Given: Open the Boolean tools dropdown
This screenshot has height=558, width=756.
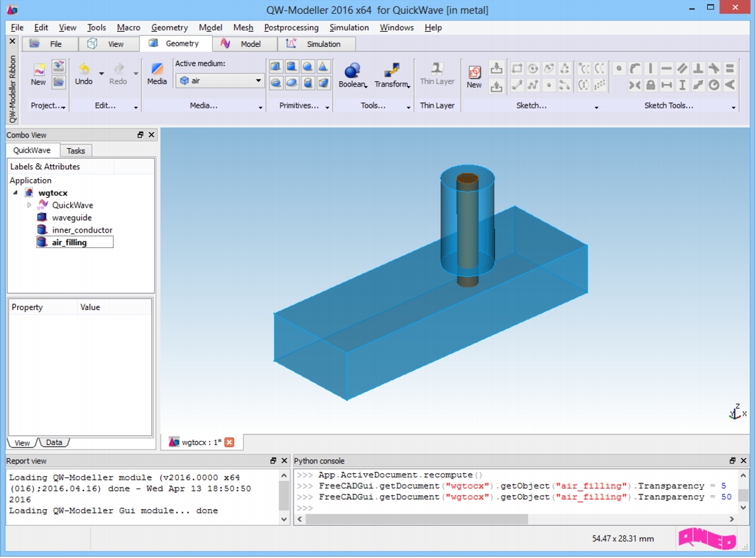Looking at the screenshot, I should [365, 86].
